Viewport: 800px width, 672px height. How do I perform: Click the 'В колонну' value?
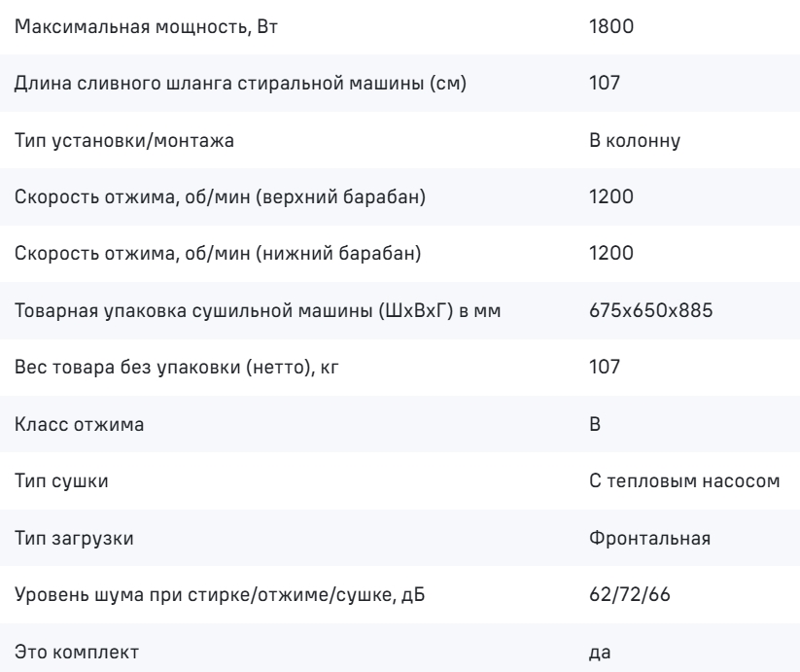point(635,140)
